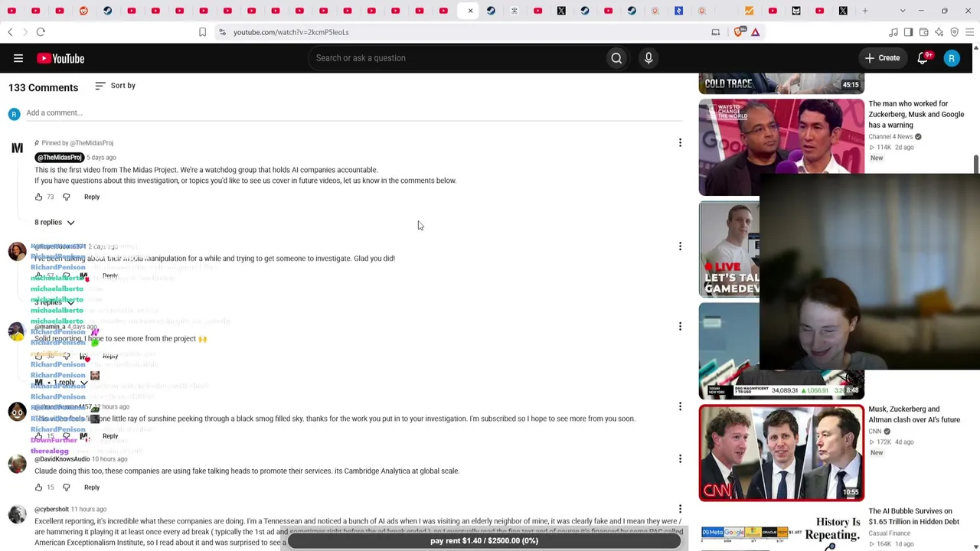
Task: Open @cybersholt channel link
Action: (51, 509)
